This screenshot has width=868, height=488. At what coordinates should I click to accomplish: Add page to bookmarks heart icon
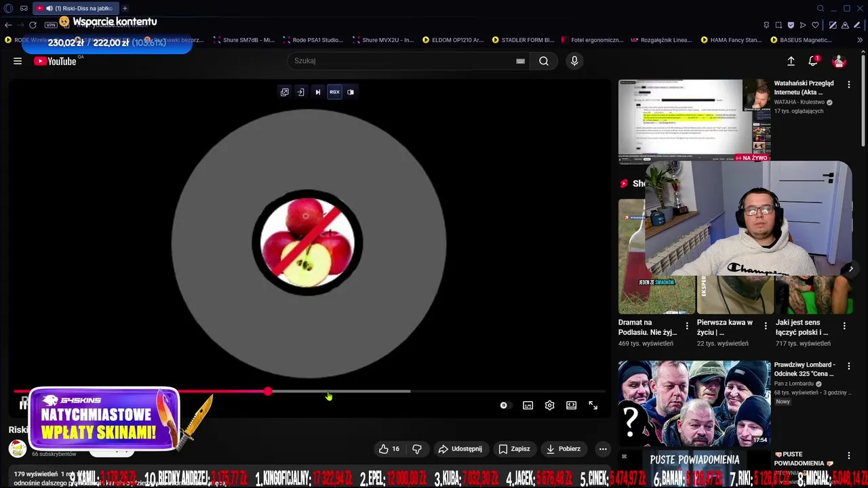tap(815, 25)
